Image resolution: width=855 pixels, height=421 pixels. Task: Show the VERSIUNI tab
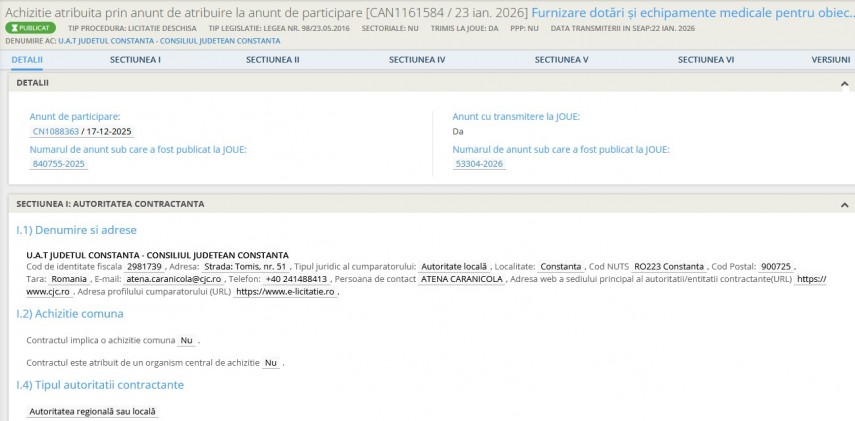click(831, 60)
